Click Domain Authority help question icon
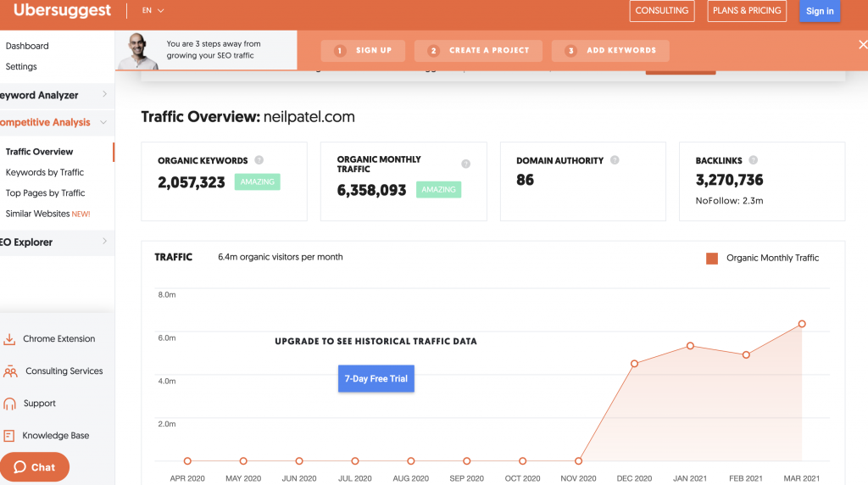 tap(615, 160)
